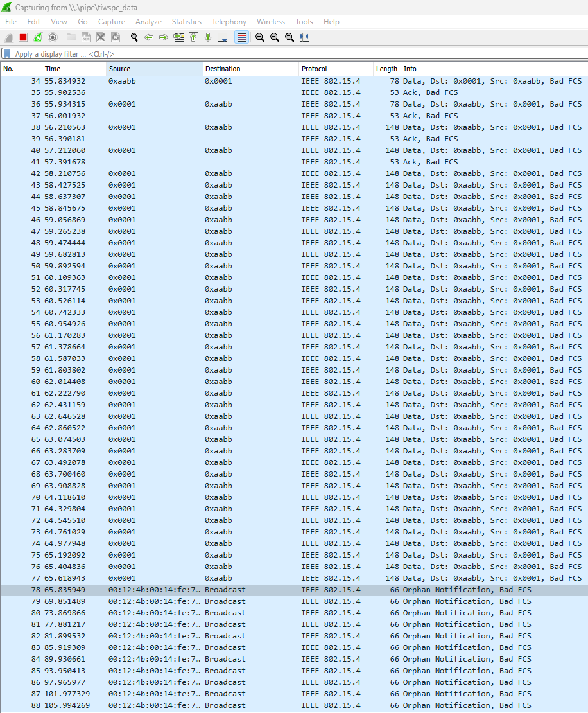The height and width of the screenshot is (713, 588).
Task: Click the greyed start capture shark fin
Action: (x=8, y=37)
